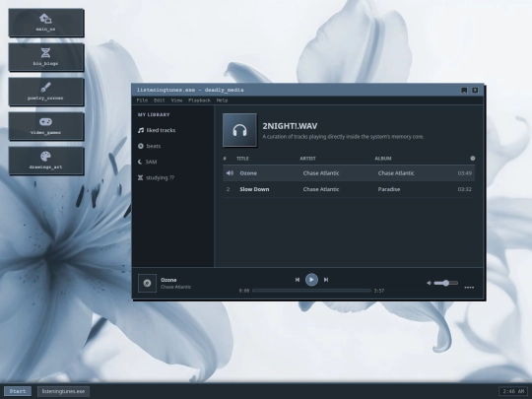Sort tracks by the ARTIST column header
Viewport: 532px width, 399px height.
(x=307, y=159)
